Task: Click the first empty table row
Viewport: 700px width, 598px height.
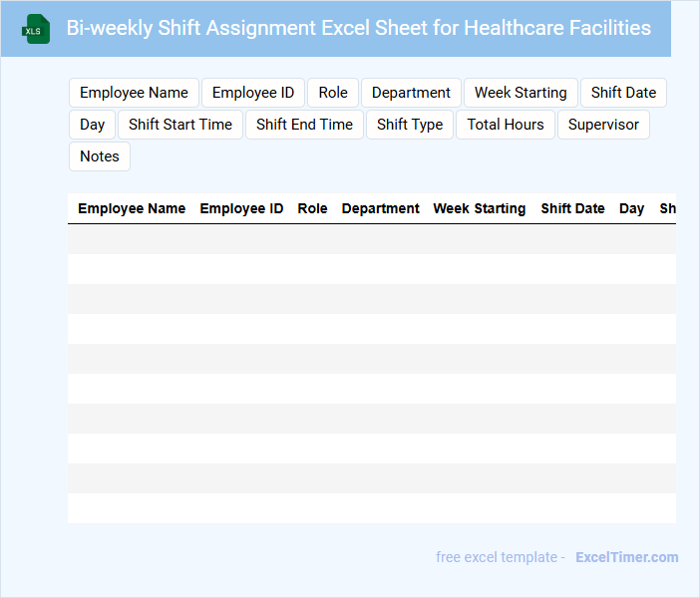Action: pyautogui.click(x=371, y=239)
